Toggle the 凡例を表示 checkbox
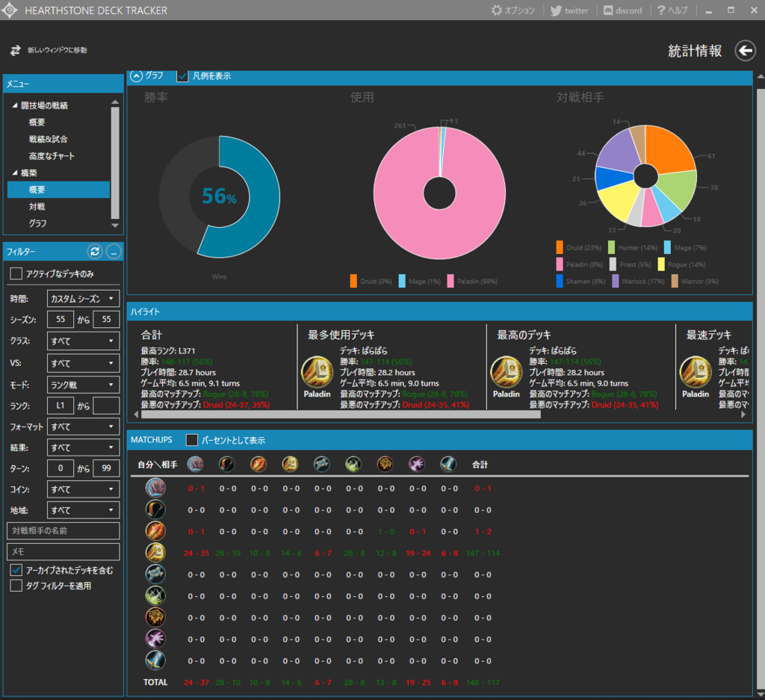The width and height of the screenshot is (765, 700). tap(182, 75)
